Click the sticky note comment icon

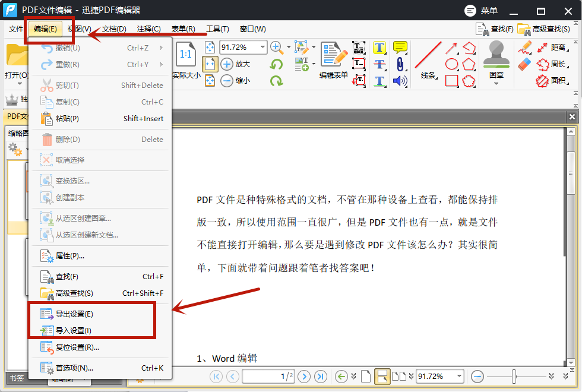[x=400, y=48]
